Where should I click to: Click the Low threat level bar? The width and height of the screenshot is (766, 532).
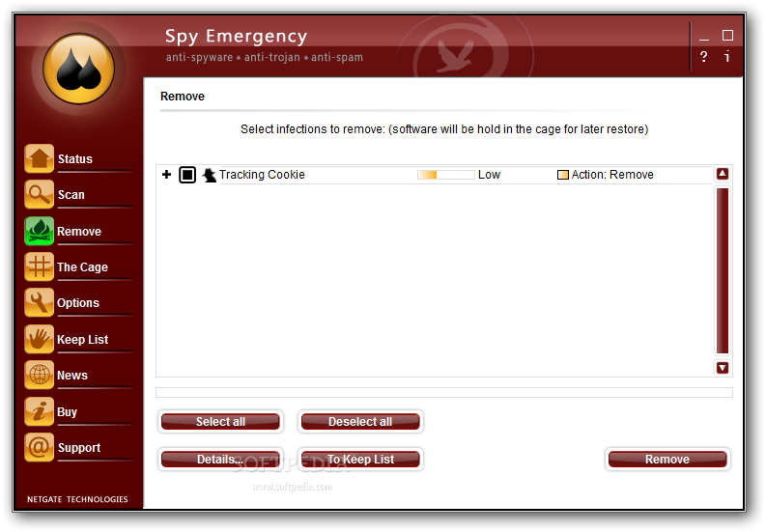pyautogui.click(x=445, y=175)
